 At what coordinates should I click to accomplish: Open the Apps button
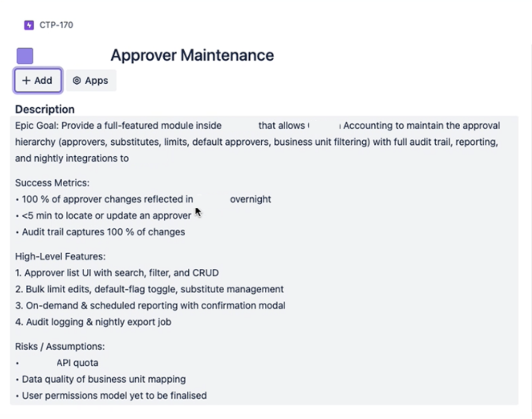[x=91, y=81]
